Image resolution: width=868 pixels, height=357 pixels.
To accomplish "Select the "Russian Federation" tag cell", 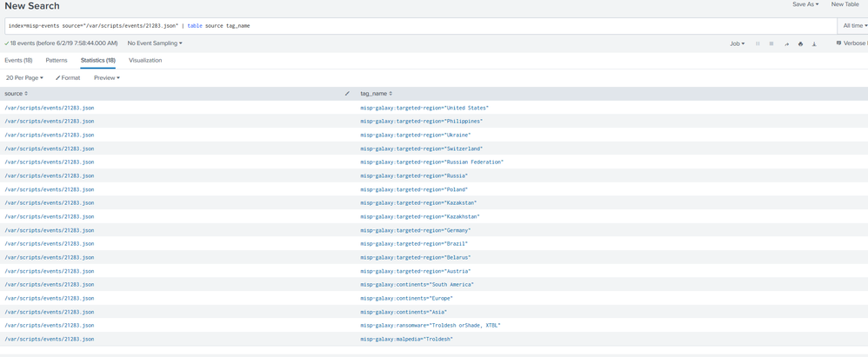I will pyautogui.click(x=431, y=162).
